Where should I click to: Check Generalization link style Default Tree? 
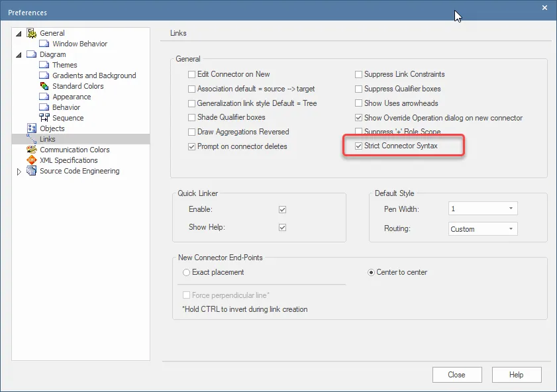coord(192,103)
